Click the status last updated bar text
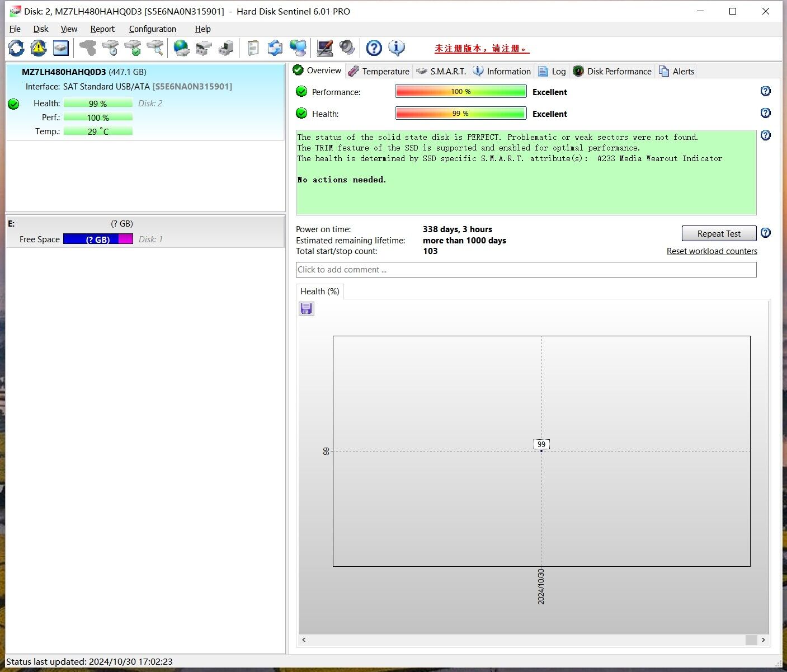Image resolution: width=787 pixels, height=672 pixels. pyautogui.click(x=89, y=661)
